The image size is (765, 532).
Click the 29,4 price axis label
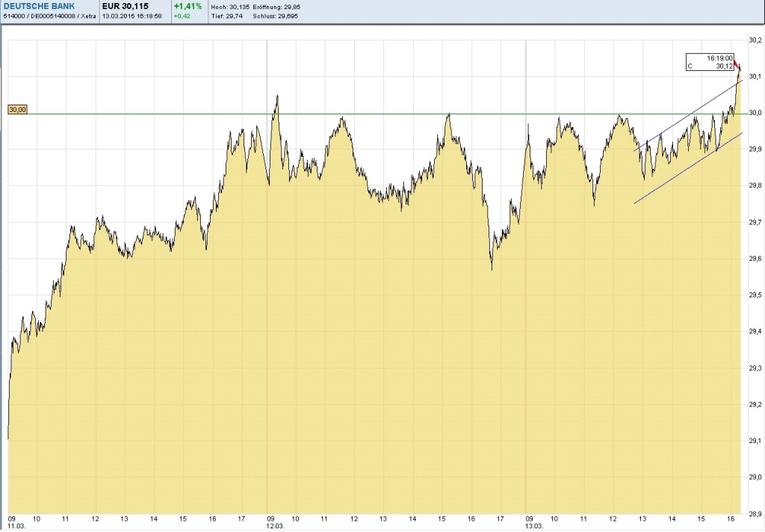pyautogui.click(x=755, y=332)
